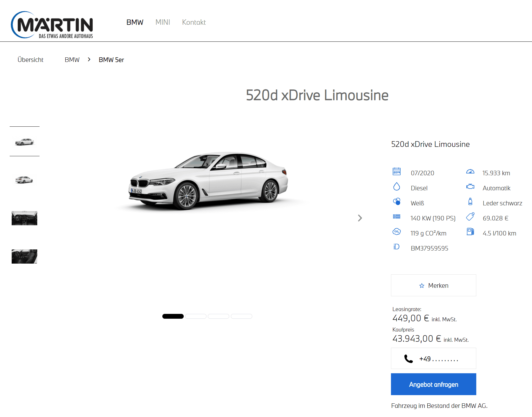
Task: Click the Weiß color text
Action: tap(417, 203)
